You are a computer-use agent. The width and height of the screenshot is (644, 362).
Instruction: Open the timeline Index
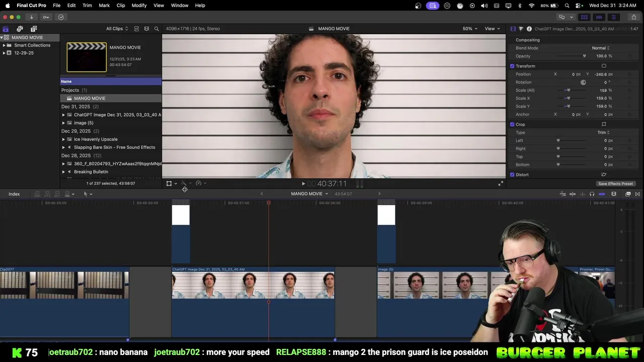tap(14, 194)
